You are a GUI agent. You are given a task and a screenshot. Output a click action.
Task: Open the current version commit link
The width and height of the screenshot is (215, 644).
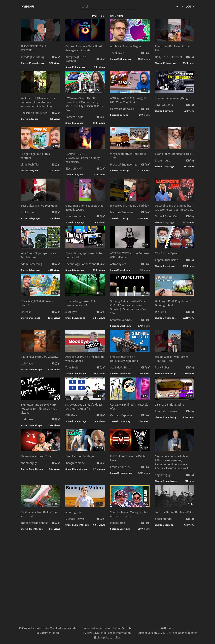coord(167,633)
